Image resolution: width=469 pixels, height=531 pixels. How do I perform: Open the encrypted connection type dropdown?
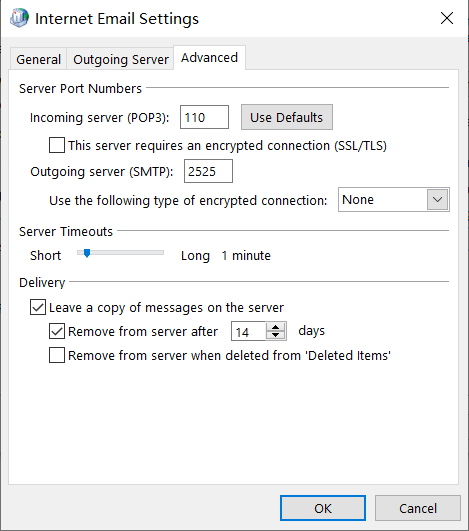click(393, 200)
